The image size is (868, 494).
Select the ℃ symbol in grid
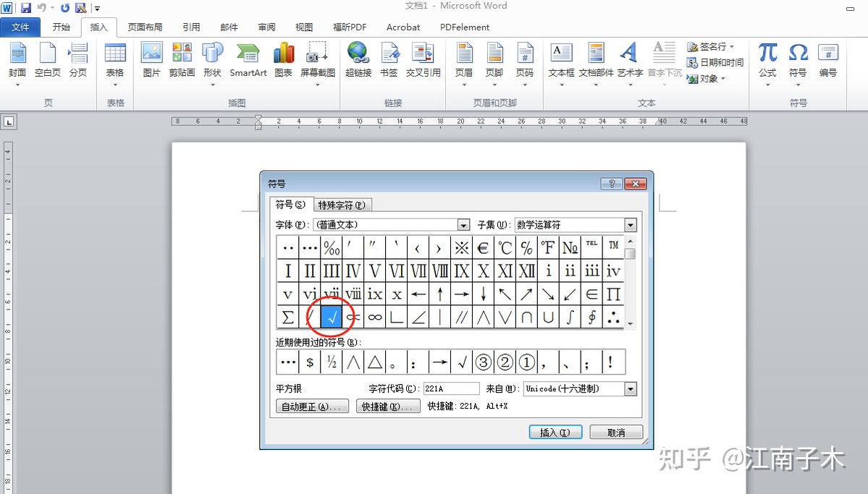[505, 247]
